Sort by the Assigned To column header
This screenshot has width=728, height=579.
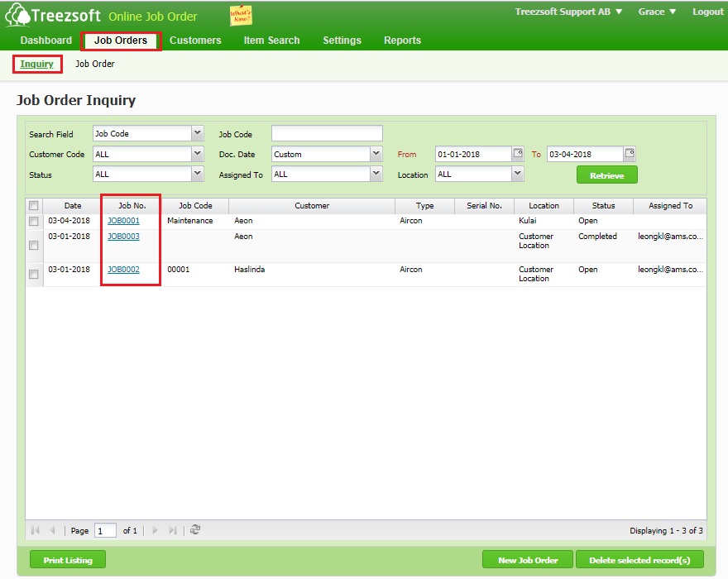coord(670,206)
